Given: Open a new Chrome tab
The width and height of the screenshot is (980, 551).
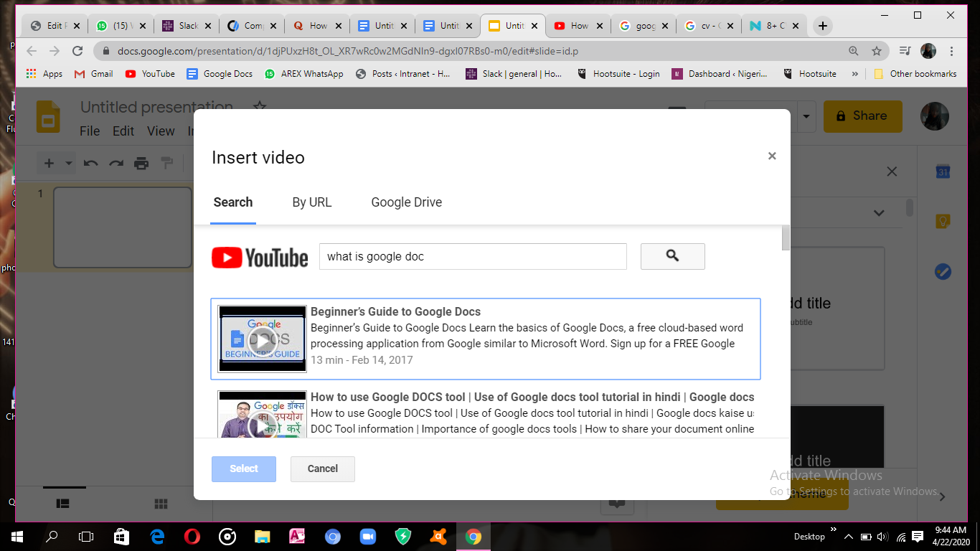Looking at the screenshot, I should point(823,26).
